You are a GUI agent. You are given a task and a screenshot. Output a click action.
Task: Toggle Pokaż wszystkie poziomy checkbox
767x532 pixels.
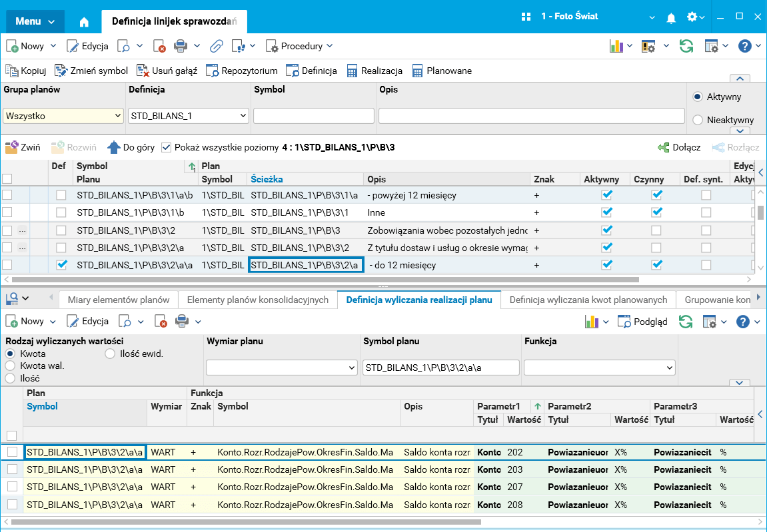167,147
